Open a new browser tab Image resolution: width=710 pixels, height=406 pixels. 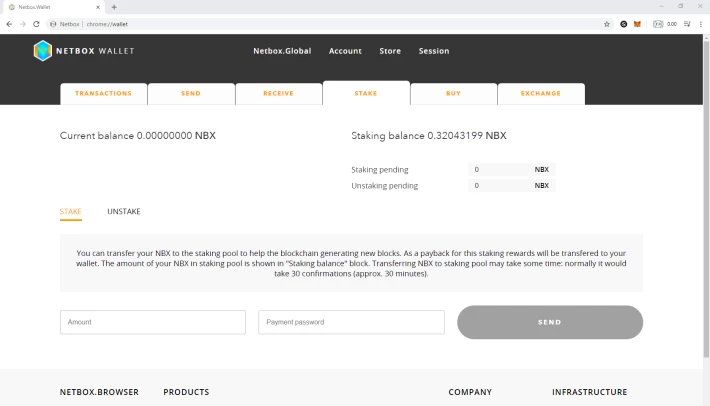(x=114, y=7)
